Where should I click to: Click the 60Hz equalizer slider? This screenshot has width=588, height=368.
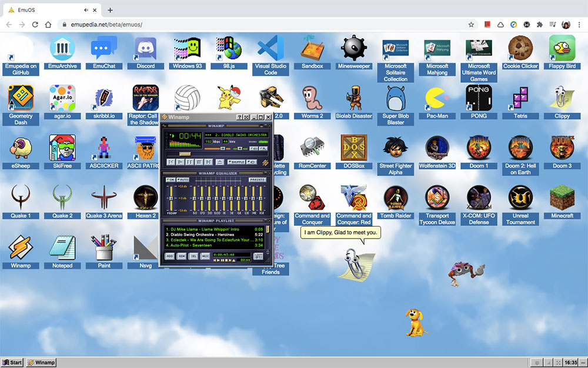pyautogui.click(x=194, y=198)
